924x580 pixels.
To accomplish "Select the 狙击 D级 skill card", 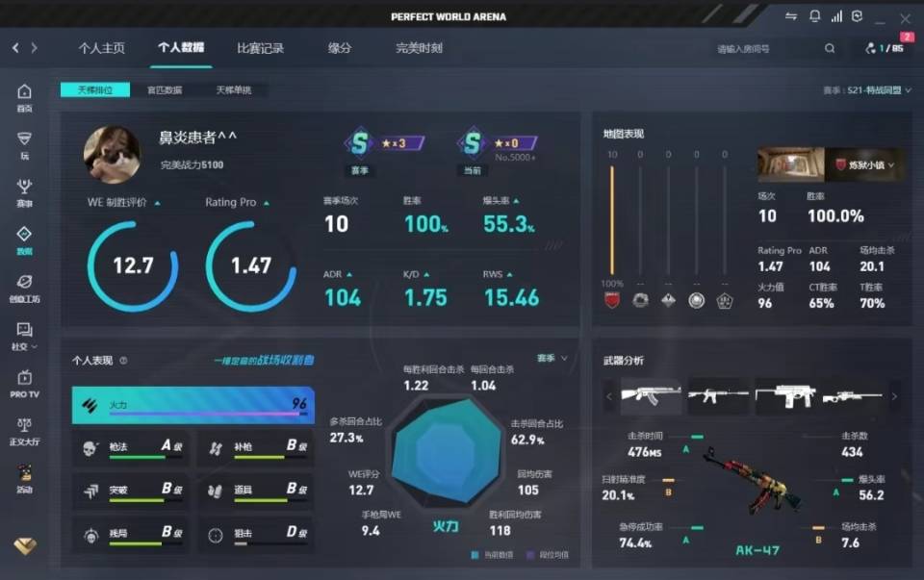I will click(255, 535).
